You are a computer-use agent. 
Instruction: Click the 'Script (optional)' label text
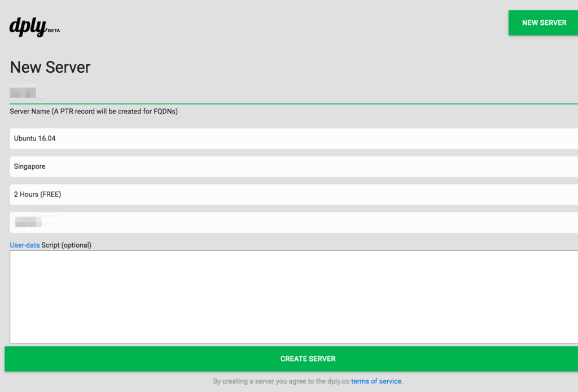tap(67, 245)
